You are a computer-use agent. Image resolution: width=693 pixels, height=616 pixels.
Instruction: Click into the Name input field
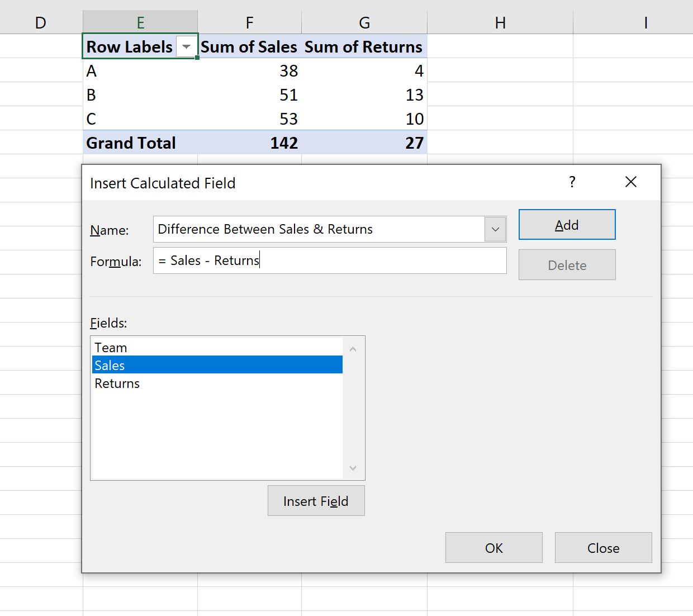(319, 229)
